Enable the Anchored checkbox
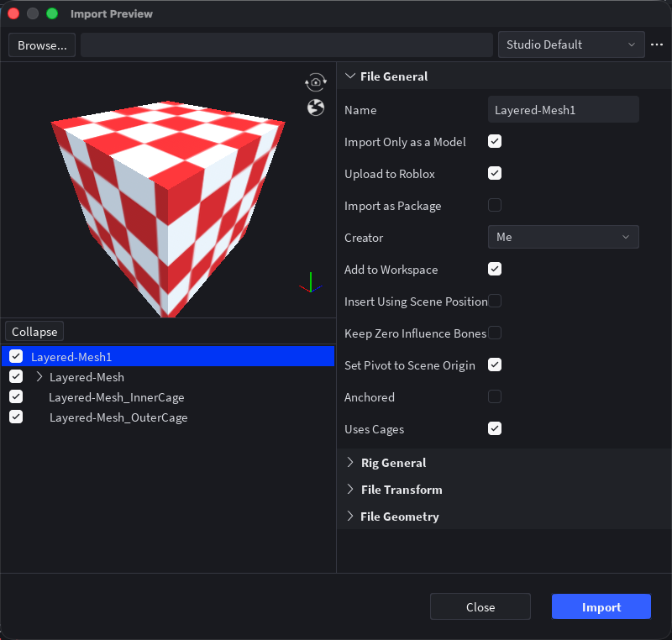This screenshot has height=640, width=672. click(x=495, y=396)
